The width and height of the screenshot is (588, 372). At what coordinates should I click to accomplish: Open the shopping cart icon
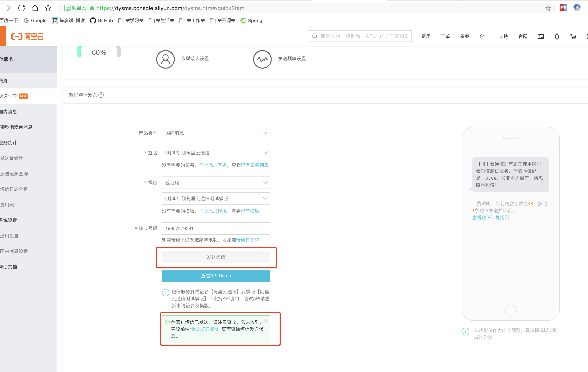pos(573,36)
